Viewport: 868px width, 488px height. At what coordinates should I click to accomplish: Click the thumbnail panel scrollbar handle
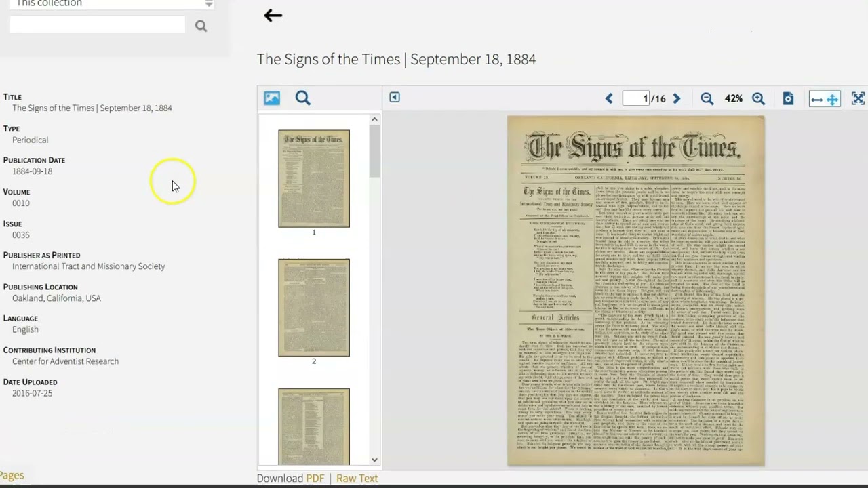(374, 151)
